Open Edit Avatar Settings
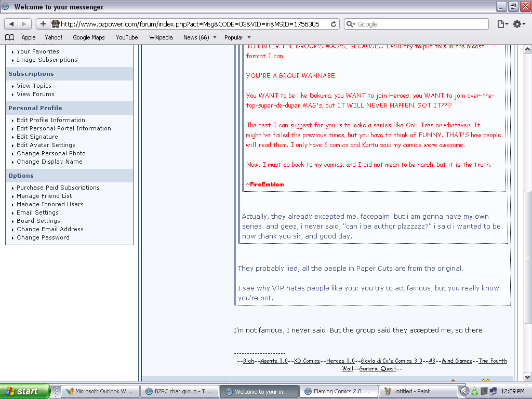 46,145
